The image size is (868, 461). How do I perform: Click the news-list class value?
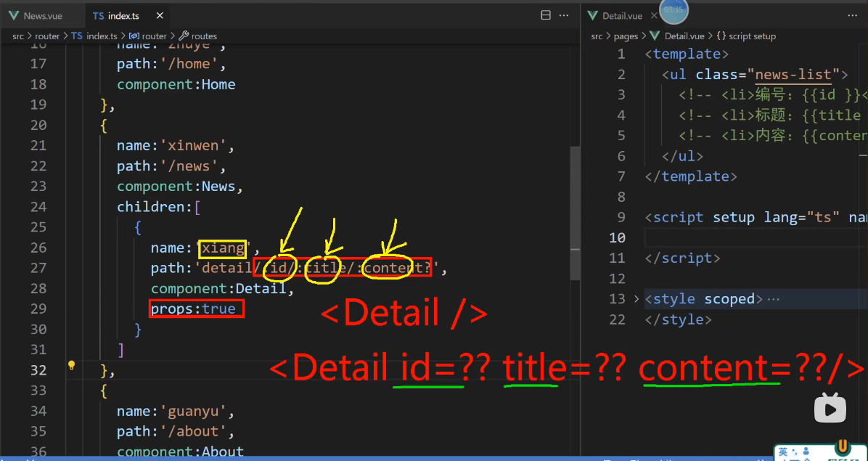click(x=794, y=74)
